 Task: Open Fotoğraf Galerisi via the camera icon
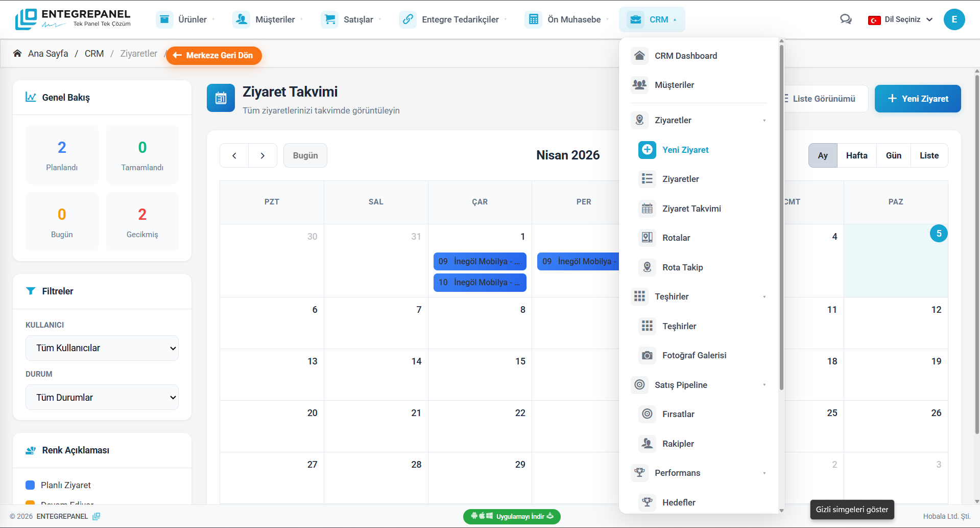click(647, 355)
